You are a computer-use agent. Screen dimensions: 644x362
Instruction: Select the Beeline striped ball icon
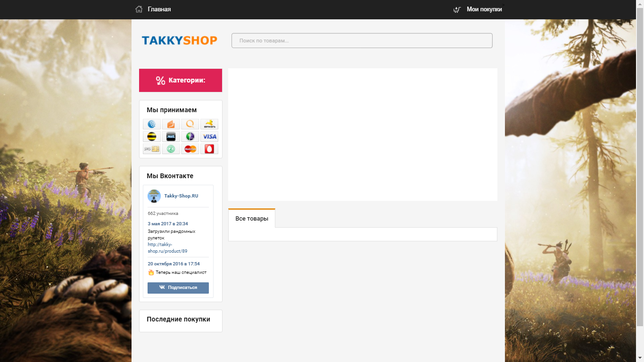(x=152, y=137)
